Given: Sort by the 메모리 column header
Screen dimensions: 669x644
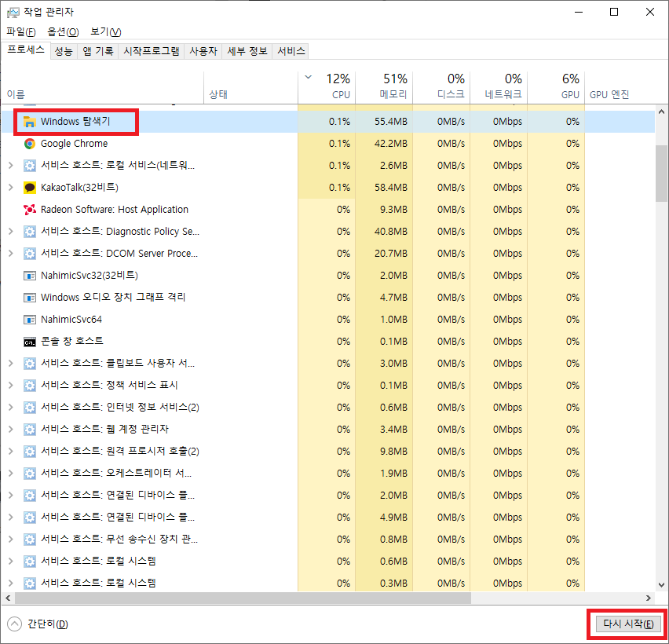Looking at the screenshot, I should pos(384,86).
